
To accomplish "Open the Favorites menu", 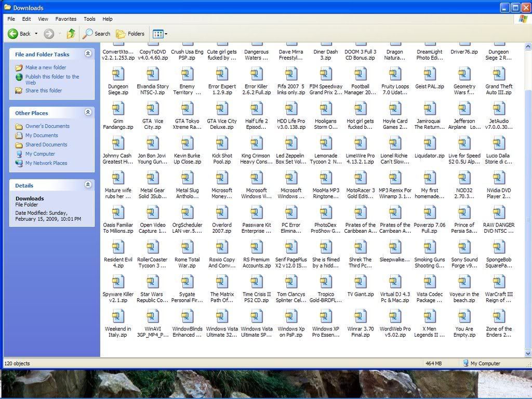I will coord(66,19).
